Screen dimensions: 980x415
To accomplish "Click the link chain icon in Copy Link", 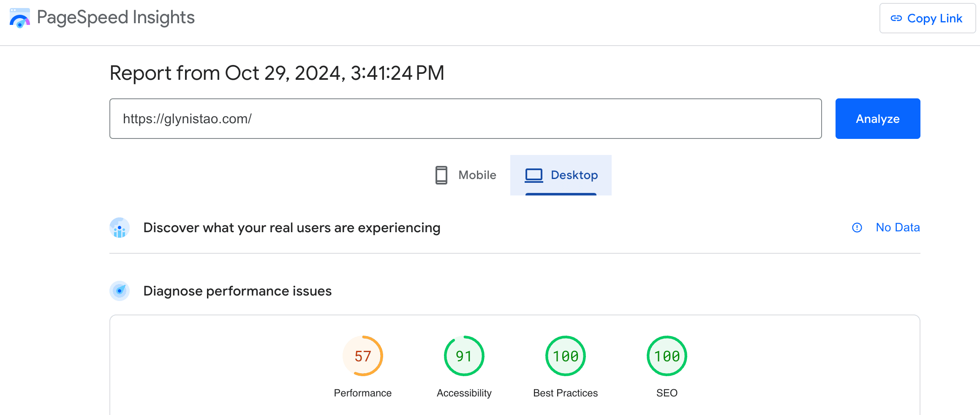I will (896, 18).
